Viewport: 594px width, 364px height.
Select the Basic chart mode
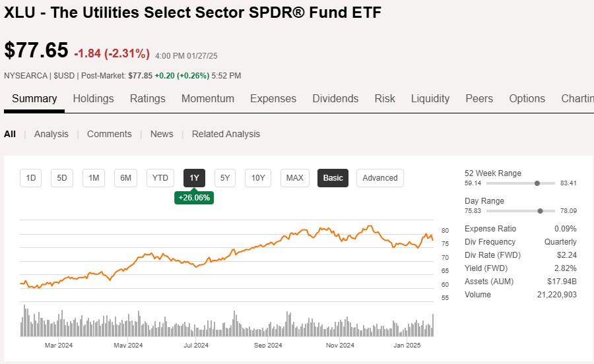pyautogui.click(x=333, y=178)
